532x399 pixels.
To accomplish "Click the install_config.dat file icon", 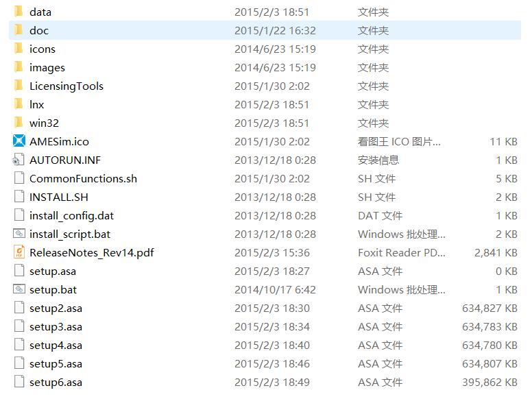I will 19,215.
